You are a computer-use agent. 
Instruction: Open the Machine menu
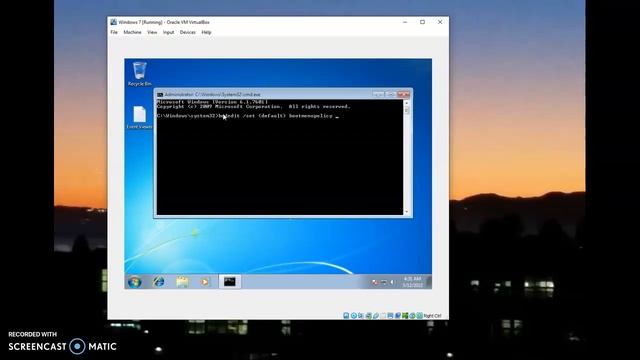coord(132,32)
